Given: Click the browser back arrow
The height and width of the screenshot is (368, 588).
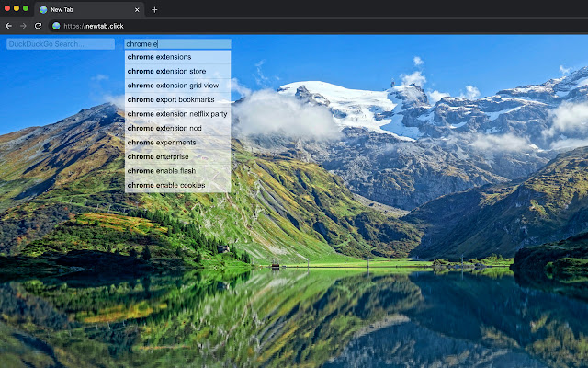Looking at the screenshot, I should point(8,26).
